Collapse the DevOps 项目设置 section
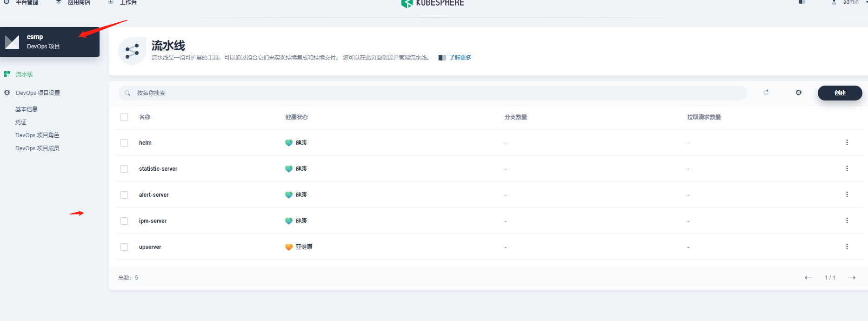The width and height of the screenshot is (868, 321). point(38,93)
